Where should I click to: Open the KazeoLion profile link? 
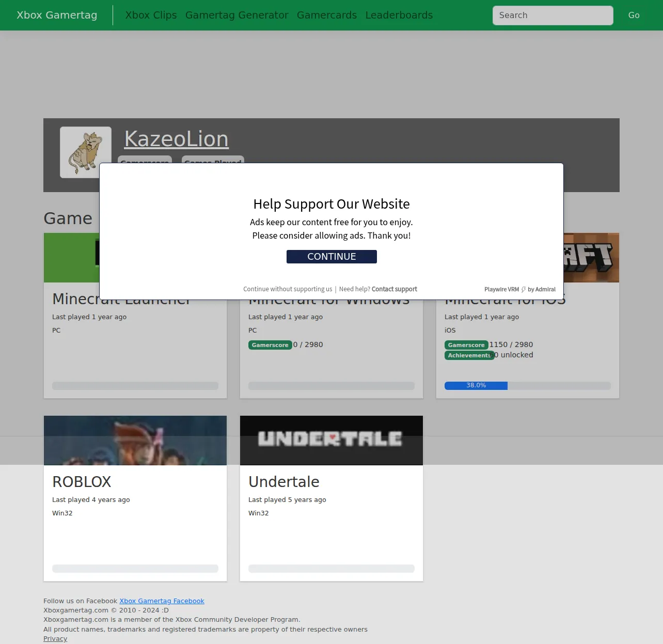click(177, 139)
